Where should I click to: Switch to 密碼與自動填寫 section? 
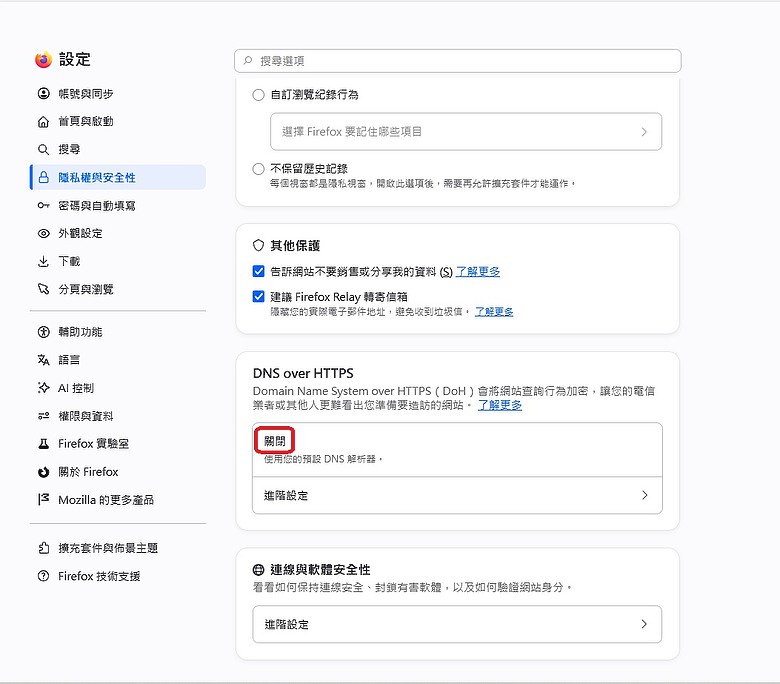tap(118, 205)
